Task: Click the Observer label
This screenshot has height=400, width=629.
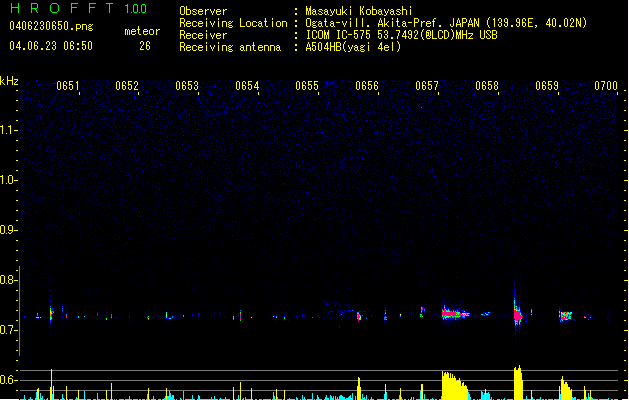Action: (203, 11)
